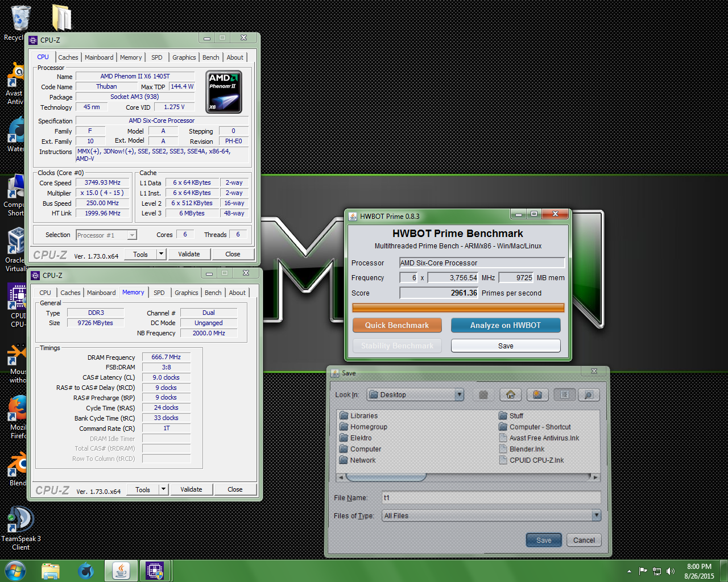Click the File Name input field

pyautogui.click(x=491, y=497)
